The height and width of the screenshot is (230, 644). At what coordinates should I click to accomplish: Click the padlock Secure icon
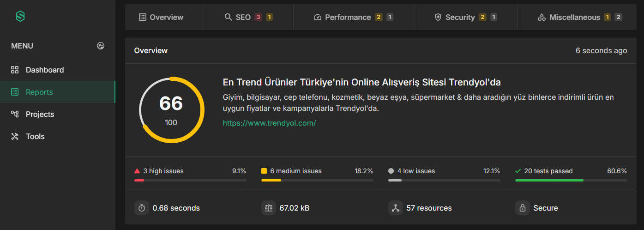(x=523, y=208)
